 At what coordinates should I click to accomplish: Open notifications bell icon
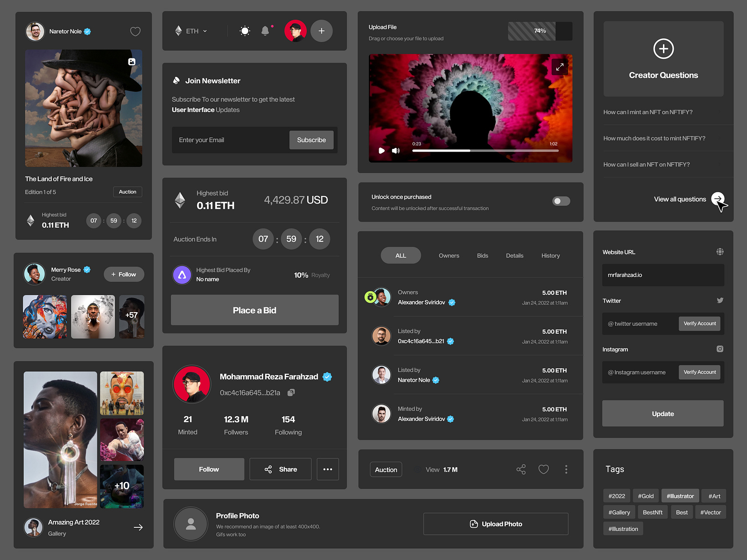[265, 31]
